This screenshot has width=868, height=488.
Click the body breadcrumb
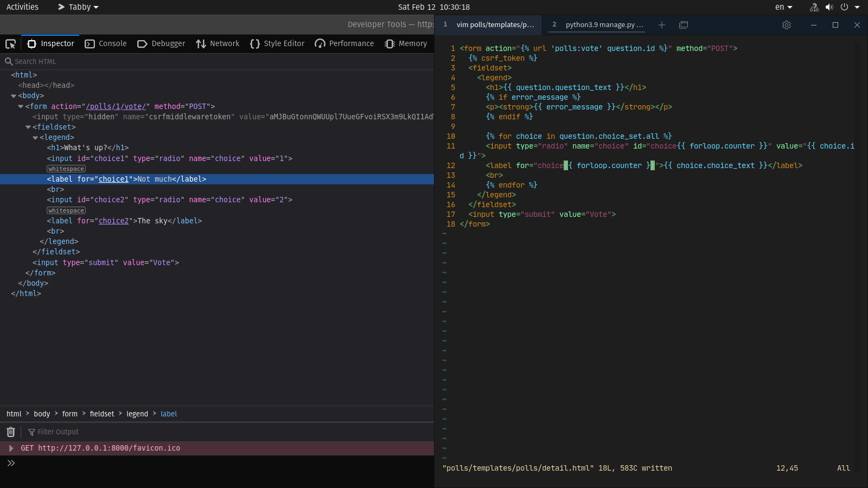42,414
